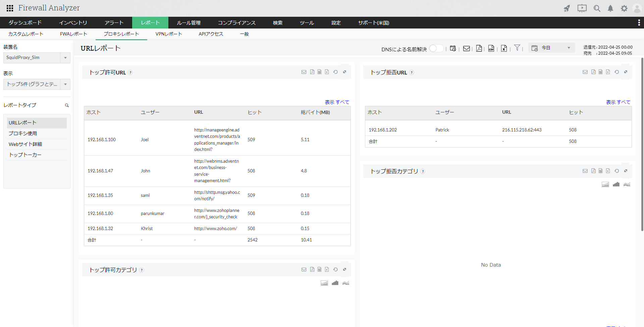
Task: Toggle DNSによる名前解決 switch
Action: pyautogui.click(x=436, y=49)
